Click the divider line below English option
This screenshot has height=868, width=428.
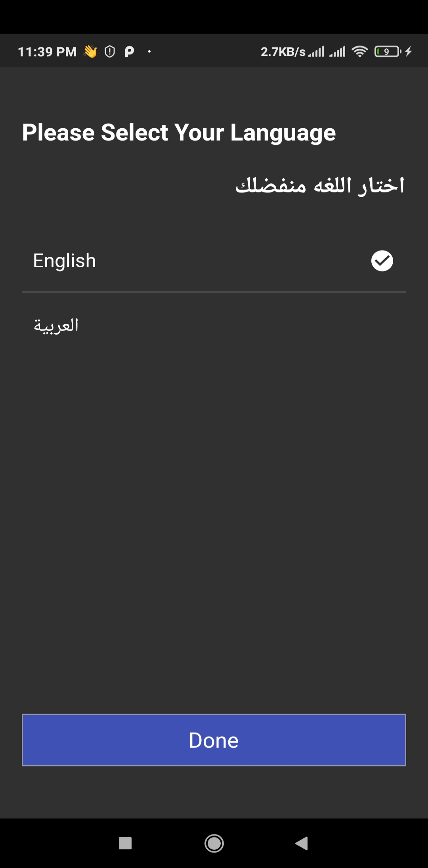[x=214, y=291]
